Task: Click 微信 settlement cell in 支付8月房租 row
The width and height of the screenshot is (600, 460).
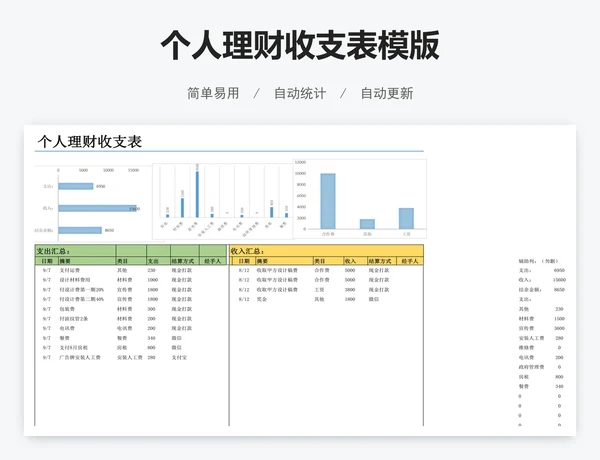Action: click(x=176, y=347)
